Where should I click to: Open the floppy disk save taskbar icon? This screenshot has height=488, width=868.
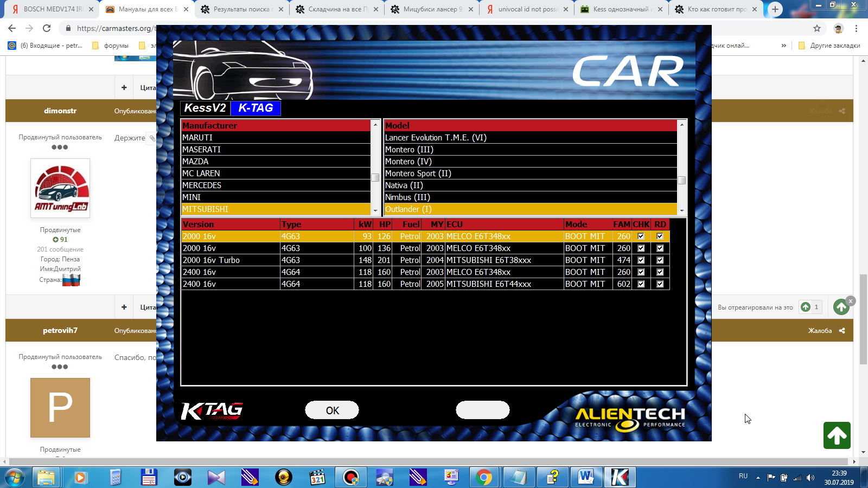(149, 477)
